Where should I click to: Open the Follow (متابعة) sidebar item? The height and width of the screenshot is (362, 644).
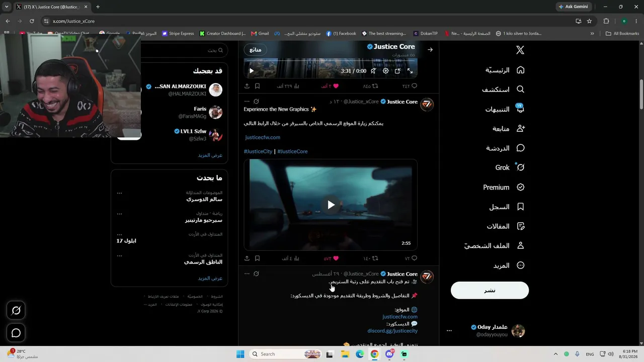coord(509,129)
